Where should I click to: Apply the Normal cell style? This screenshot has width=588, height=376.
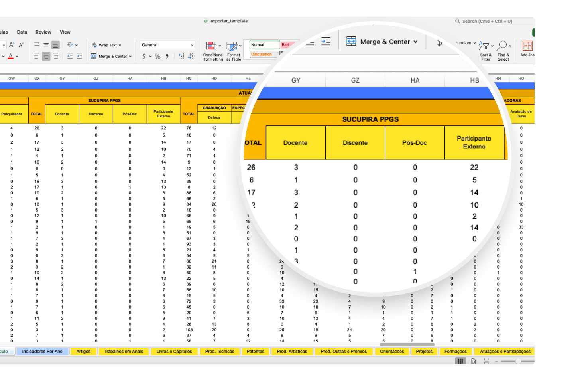[265, 45]
